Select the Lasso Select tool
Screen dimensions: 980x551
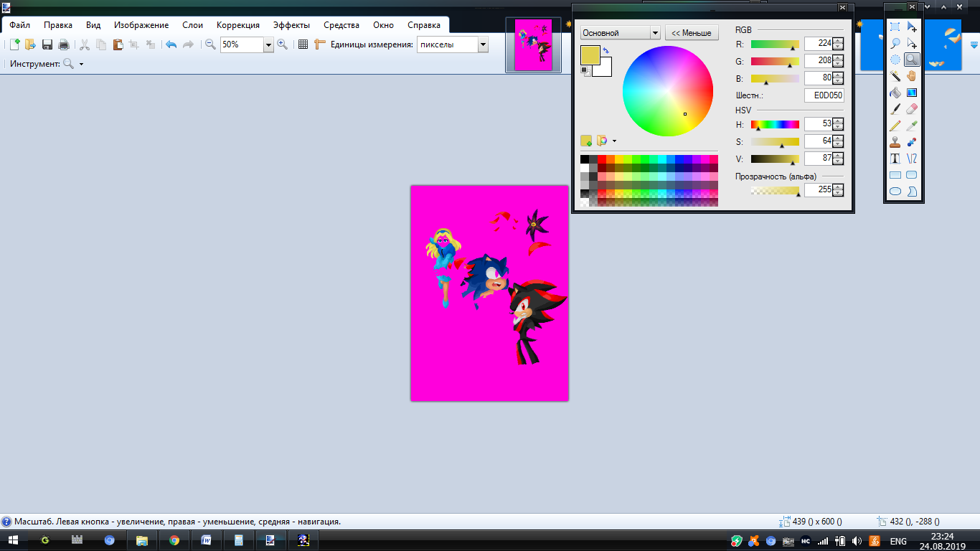click(895, 44)
